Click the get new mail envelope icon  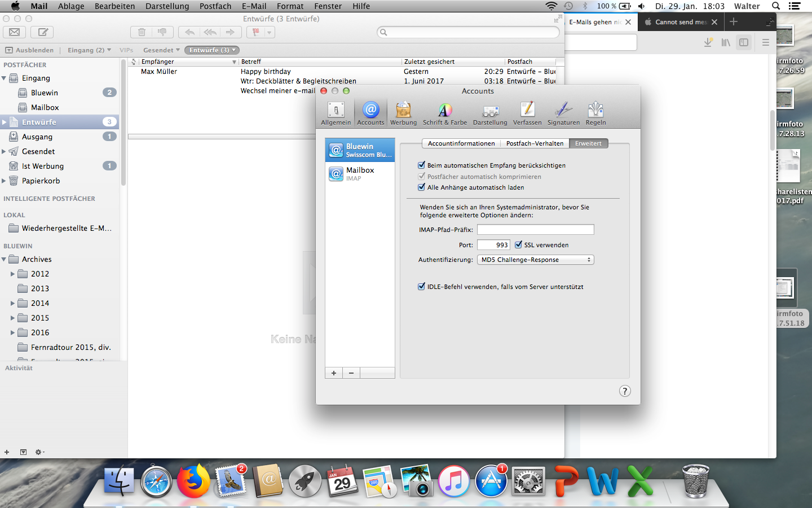point(15,32)
